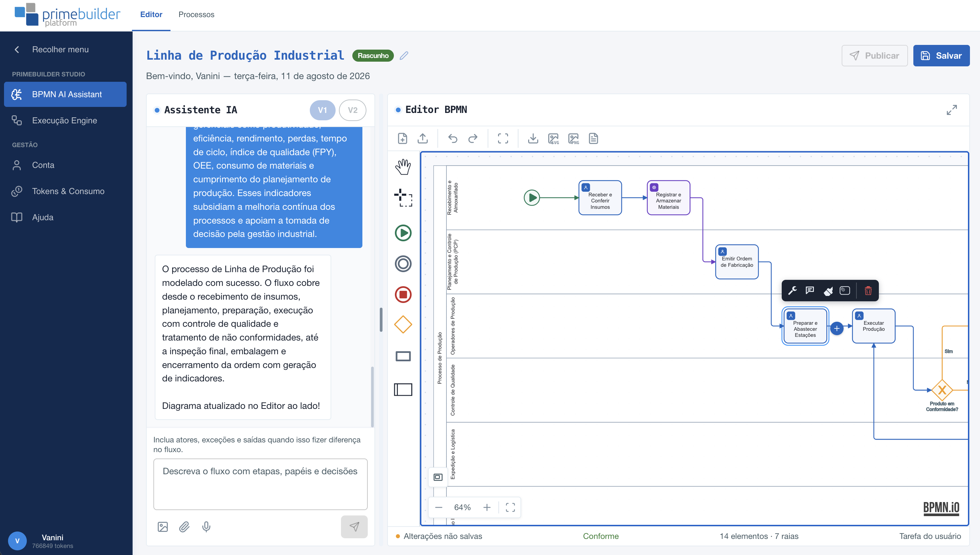Screen dimensions: 980x555
Task: Open the Editor tab
Action: pos(151,14)
